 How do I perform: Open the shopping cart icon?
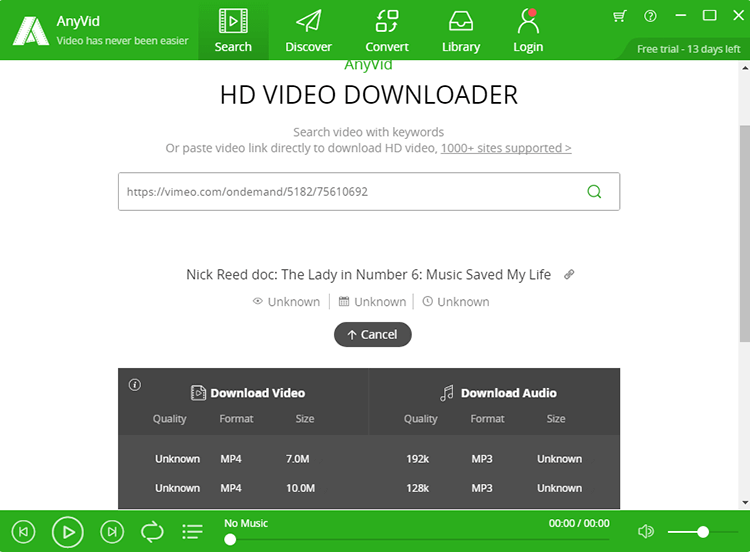click(x=619, y=16)
